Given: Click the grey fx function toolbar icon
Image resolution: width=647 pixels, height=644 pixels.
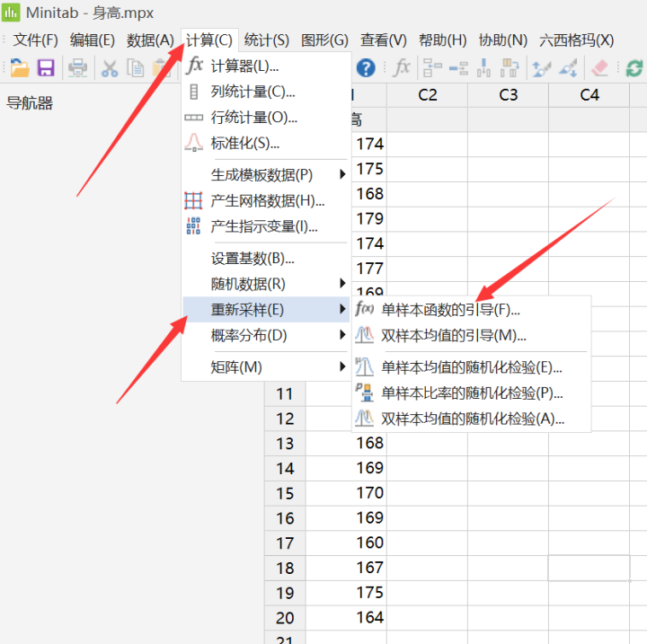Looking at the screenshot, I should (402, 67).
